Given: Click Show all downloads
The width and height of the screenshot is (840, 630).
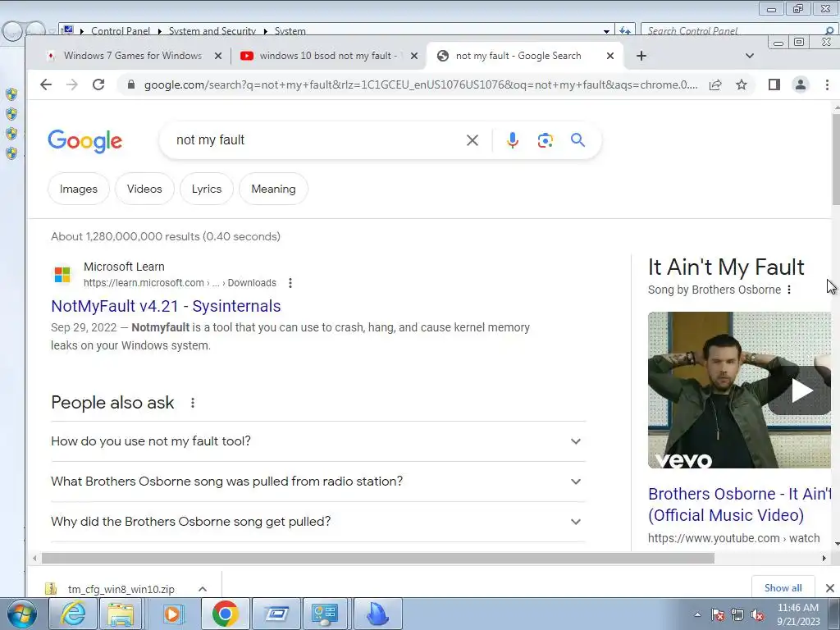Looking at the screenshot, I should pyautogui.click(x=783, y=588).
